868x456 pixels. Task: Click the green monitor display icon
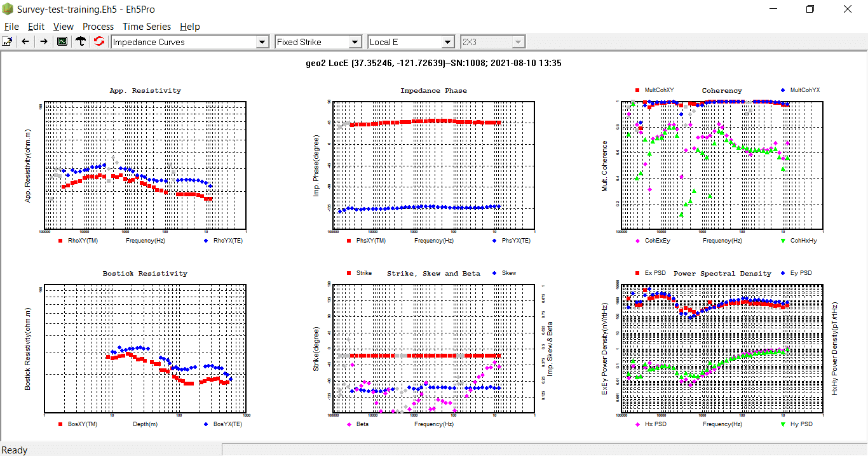62,42
